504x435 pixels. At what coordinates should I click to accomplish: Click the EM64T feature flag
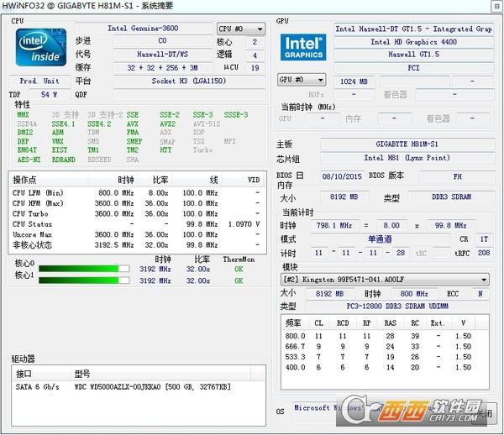(x=27, y=150)
